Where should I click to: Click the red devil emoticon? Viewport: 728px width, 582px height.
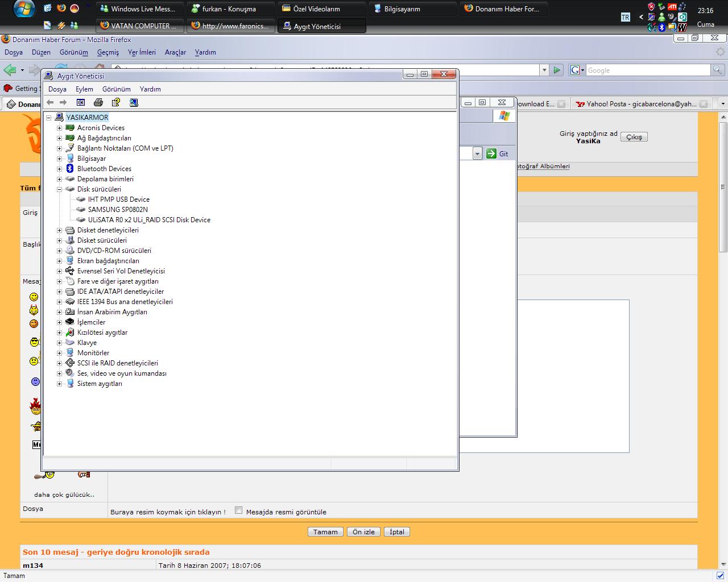pyautogui.click(x=35, y=406)
